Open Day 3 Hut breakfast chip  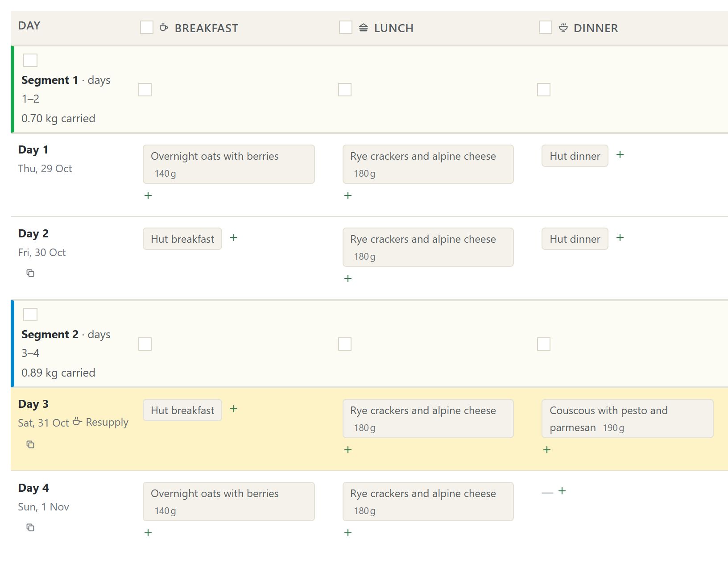(x=182, y=410)
